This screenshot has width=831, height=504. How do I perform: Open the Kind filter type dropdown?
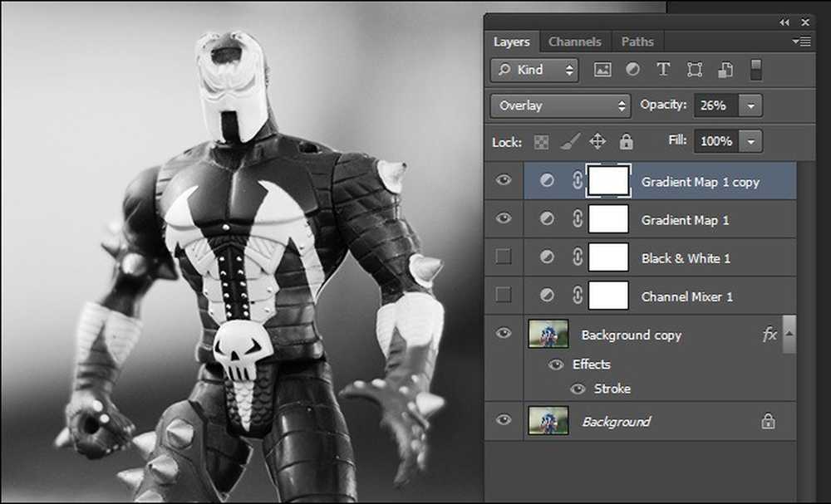point(534,70)
